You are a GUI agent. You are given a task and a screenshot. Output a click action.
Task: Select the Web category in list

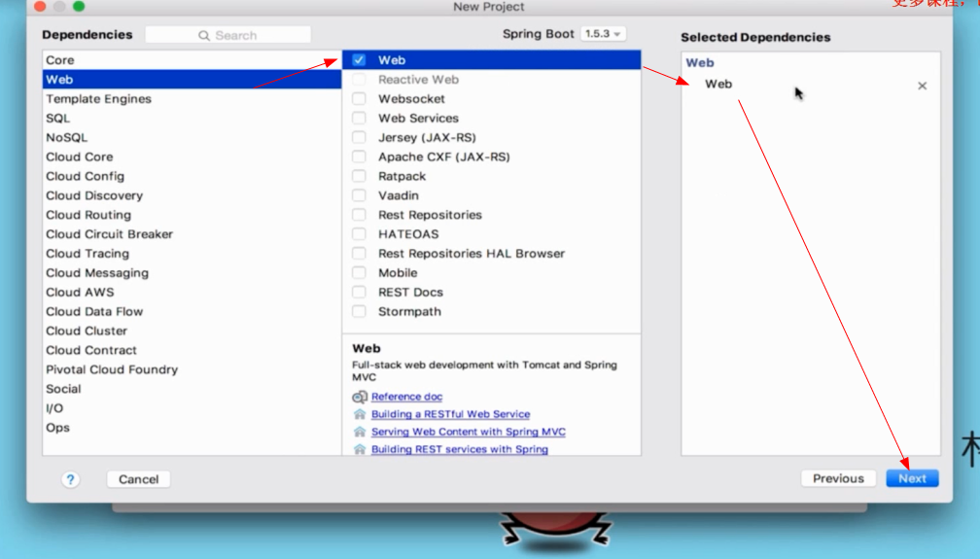pos(192,80)
